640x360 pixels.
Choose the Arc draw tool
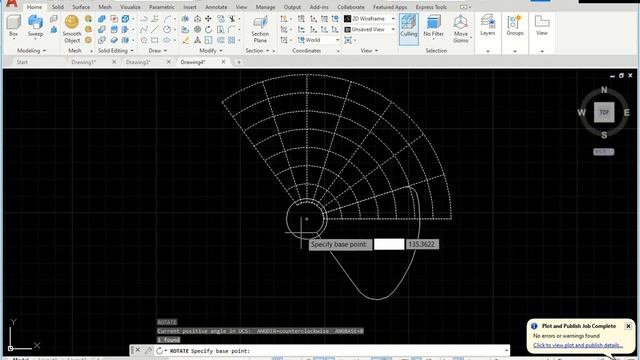tap(167, 19)
